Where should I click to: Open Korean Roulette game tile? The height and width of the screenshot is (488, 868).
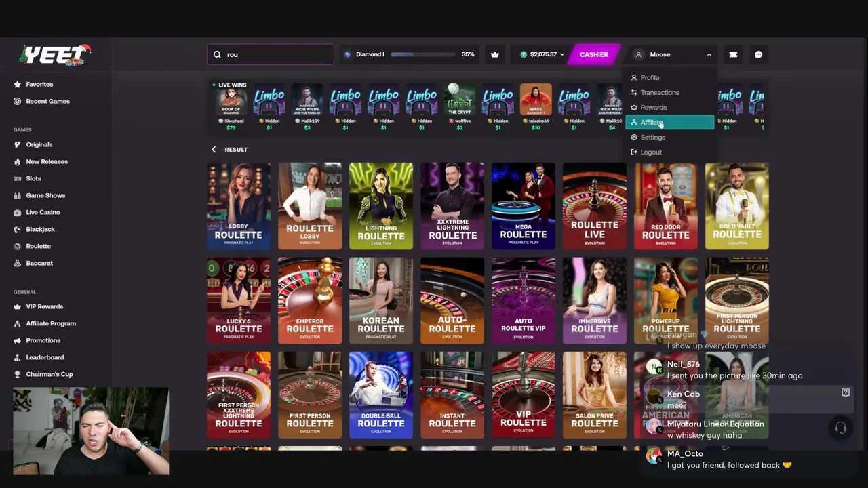[x=381, y=300]
